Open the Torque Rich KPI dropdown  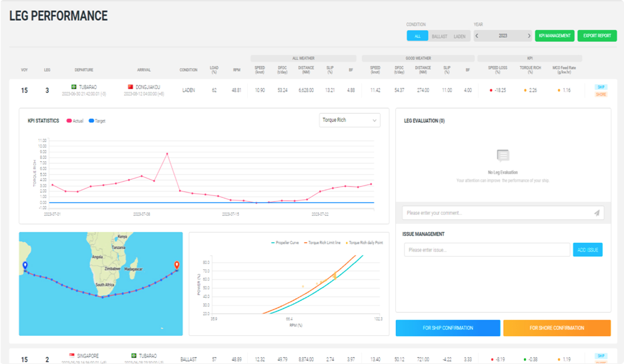pyautogui.click(x=349, y=120)
